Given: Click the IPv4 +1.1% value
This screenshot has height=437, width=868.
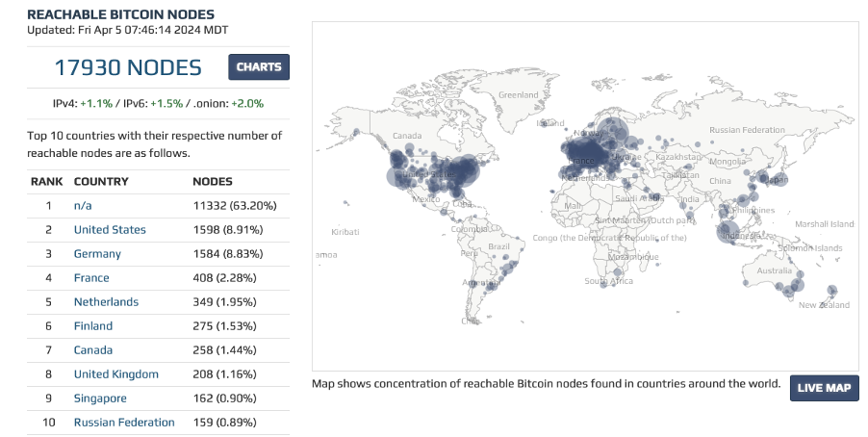Looking at the screenshot, I should pos(96,104).
